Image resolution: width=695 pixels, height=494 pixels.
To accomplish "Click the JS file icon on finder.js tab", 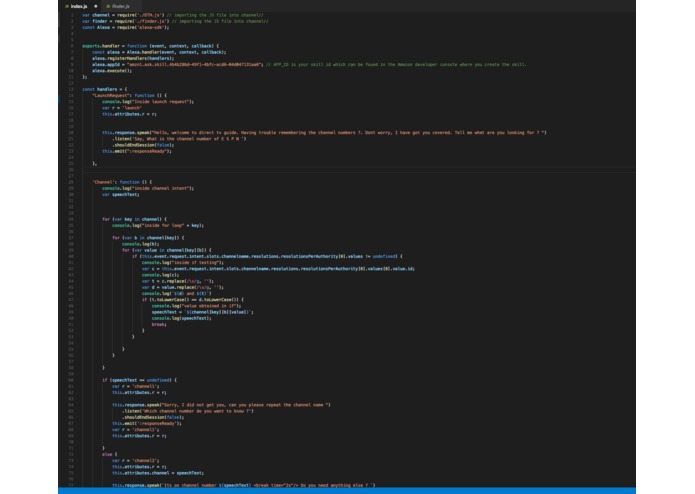I will pos(108,6).
